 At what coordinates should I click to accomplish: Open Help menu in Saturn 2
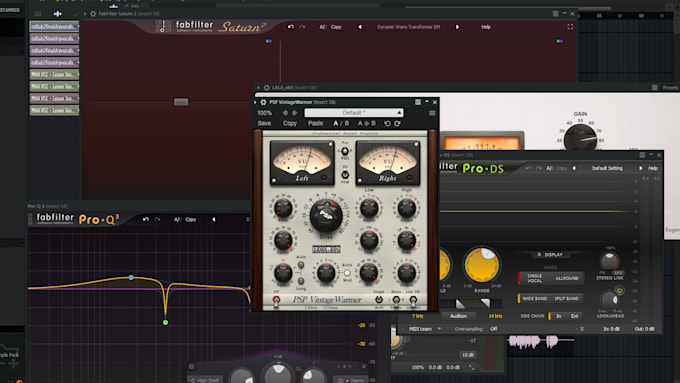click(x=486, y=27)
